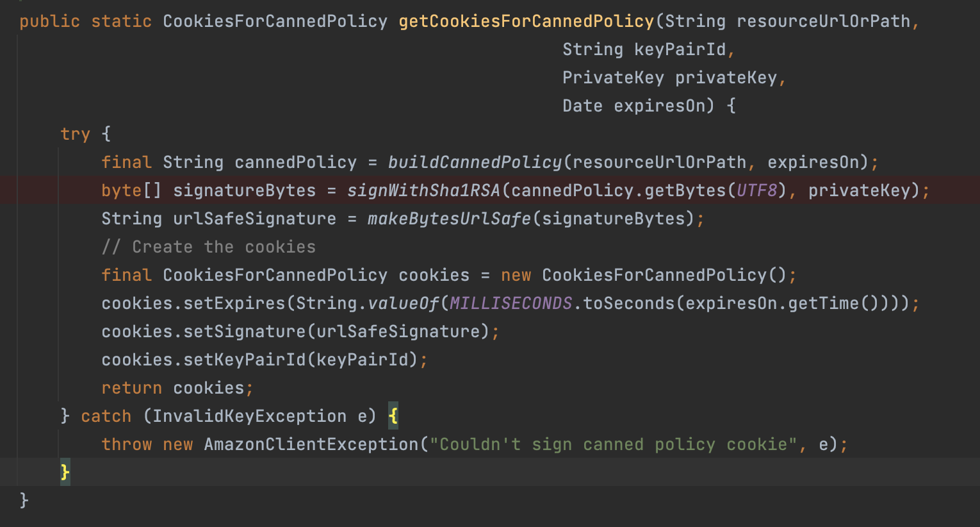The image size is (980, 527).
Task: Click the 'Date' type before expiresOn
Action: click(583, 106)
